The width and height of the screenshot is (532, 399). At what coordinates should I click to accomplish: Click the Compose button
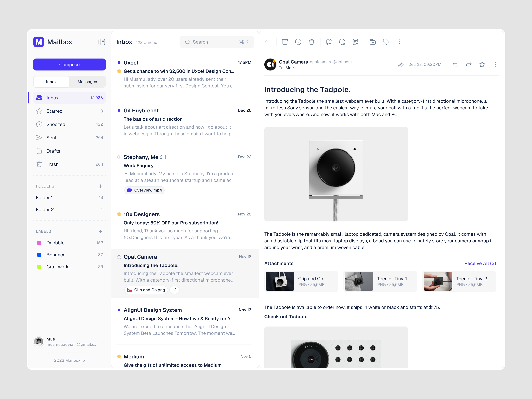pyautogui.click(x=69, y=65)
